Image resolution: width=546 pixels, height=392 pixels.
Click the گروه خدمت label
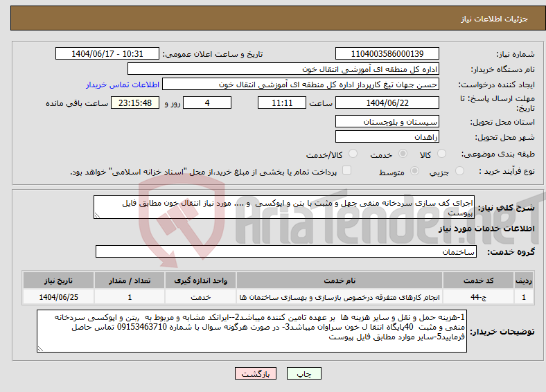511,252
